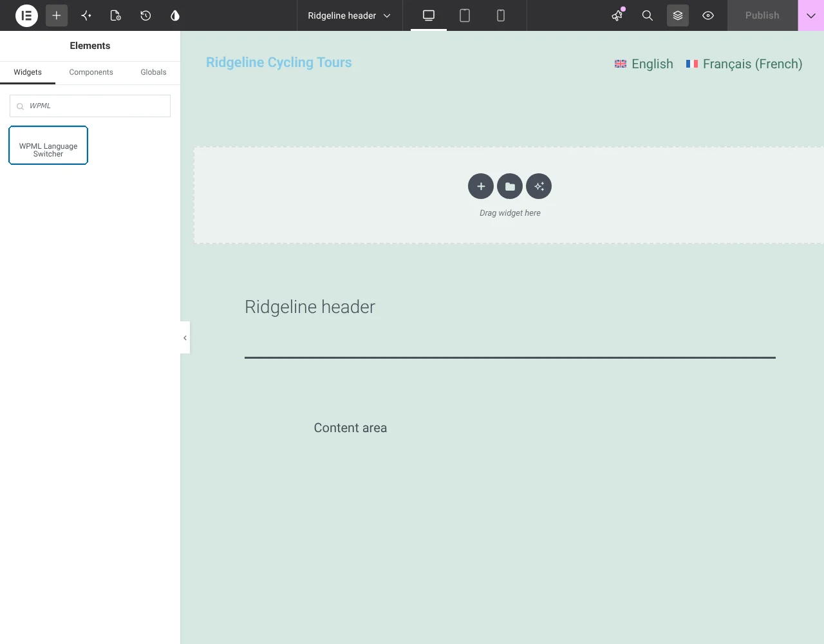The image size is (824, 644).
Task: Choose Français (French) language link
Action: [x=753, y=64]
